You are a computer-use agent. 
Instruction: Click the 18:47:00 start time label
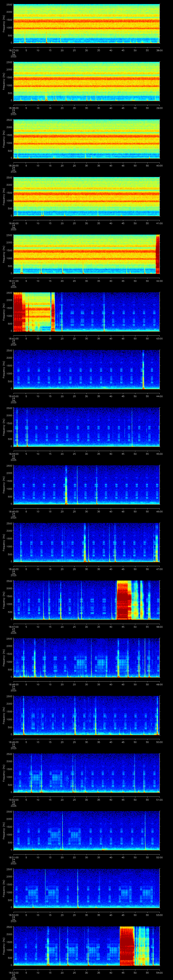pos(13,627)
